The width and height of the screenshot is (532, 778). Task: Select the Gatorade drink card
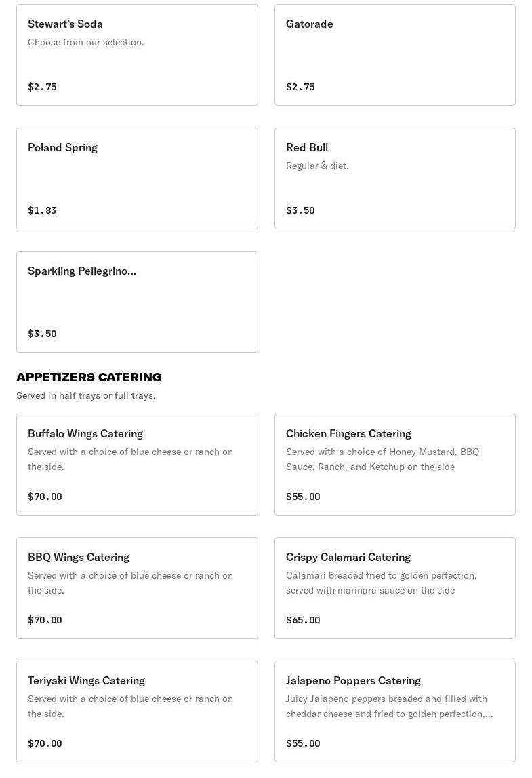click(x=394, y=55)
